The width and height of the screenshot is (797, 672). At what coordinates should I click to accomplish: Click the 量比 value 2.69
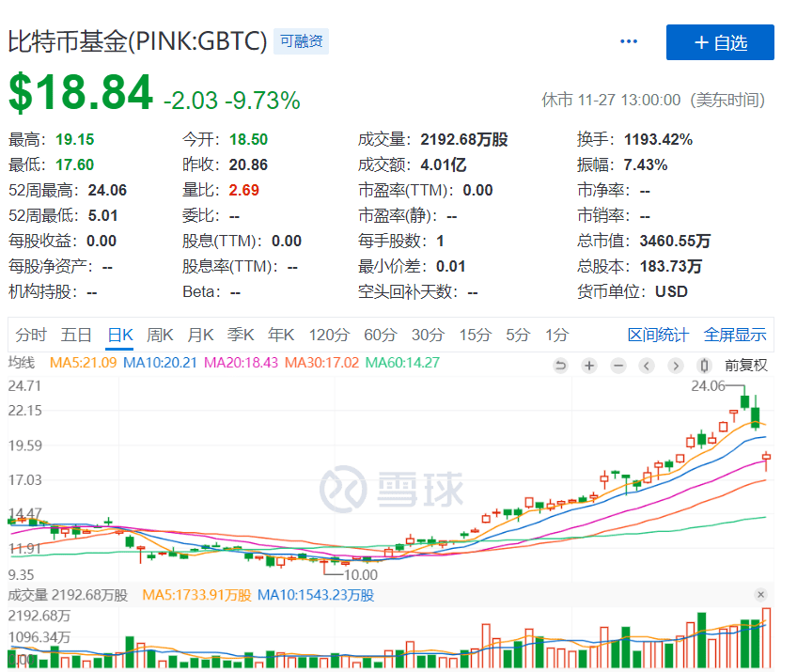pos(244,190)
